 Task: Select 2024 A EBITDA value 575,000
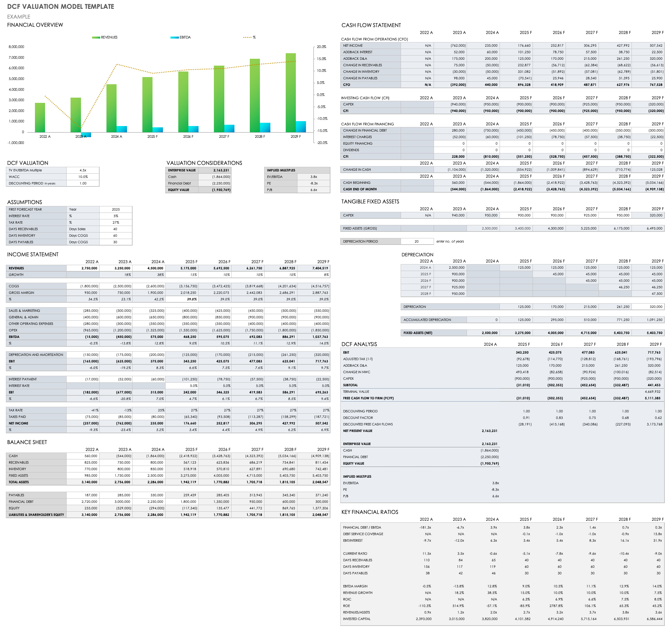149,337
